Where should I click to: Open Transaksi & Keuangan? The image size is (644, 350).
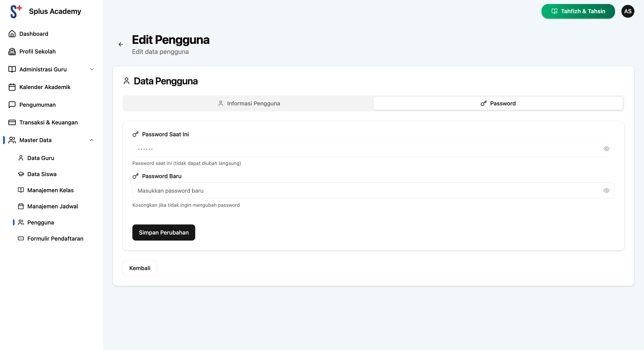(49, 122)
